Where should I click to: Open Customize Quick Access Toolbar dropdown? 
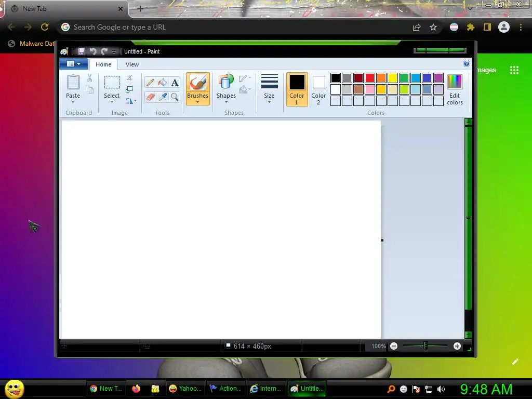tap(114, 52)
